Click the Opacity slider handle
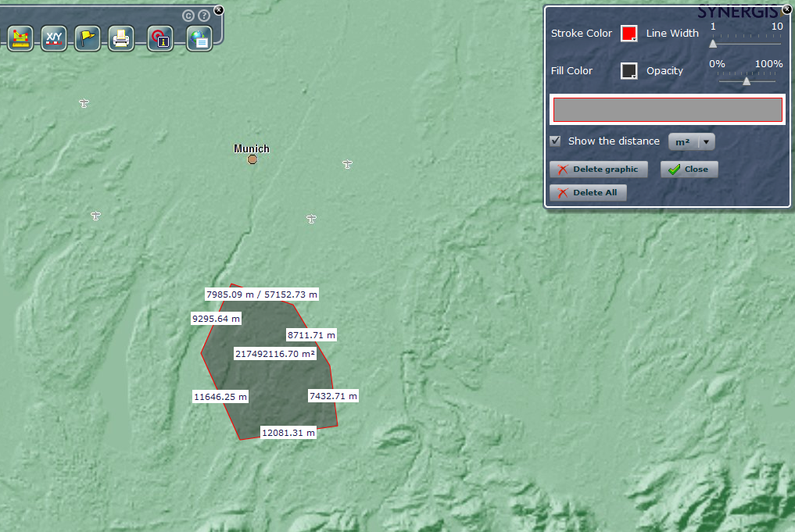 (x=747, y=80)
